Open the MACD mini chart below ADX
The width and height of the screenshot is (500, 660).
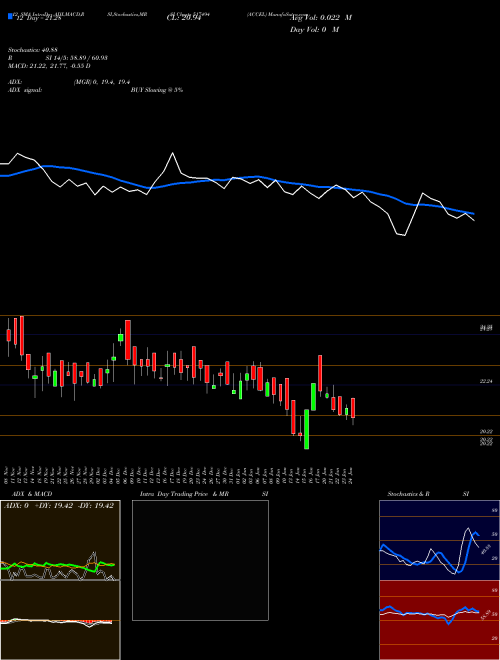tap(60, 620)
